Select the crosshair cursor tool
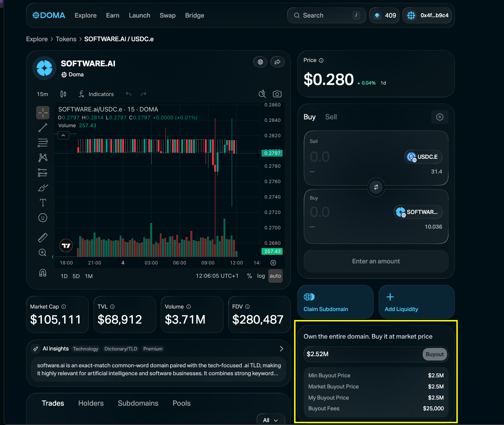This screenshot has height=425, width=504. (43, 113)
